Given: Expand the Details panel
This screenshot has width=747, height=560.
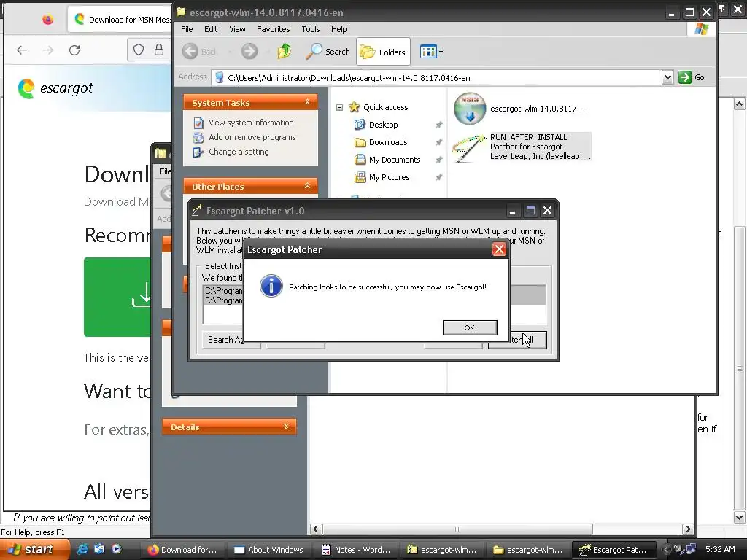Looking at the screenshot, I should pyautogui.click(x=286, y=427).
